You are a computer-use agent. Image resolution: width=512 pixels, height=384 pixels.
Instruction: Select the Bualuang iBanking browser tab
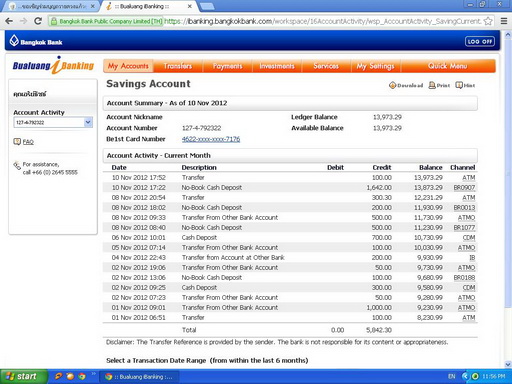(x=148, y=6)
